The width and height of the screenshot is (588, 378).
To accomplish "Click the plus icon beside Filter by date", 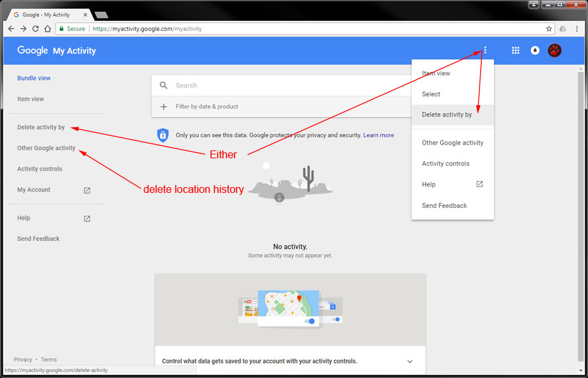I will (x=163, y=107).
